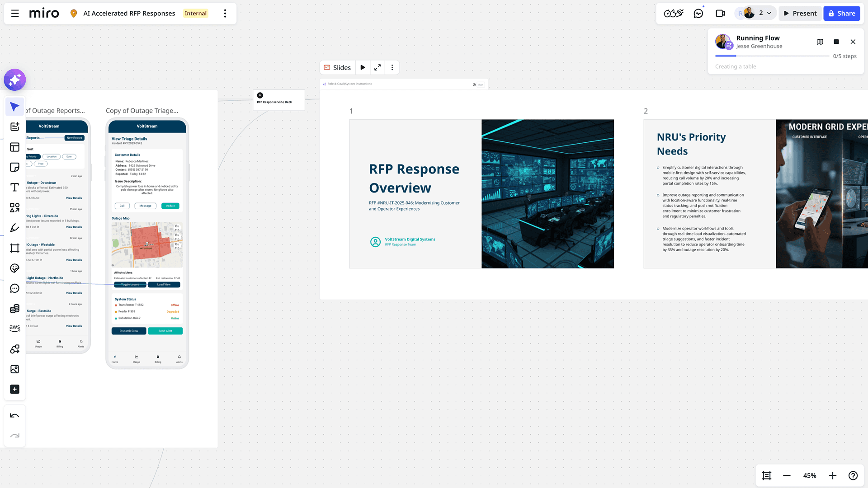Image resolution: width=868 pixels, height=488 pixels.
Task: Open board options three-dot menu
Action: [225, 14]
